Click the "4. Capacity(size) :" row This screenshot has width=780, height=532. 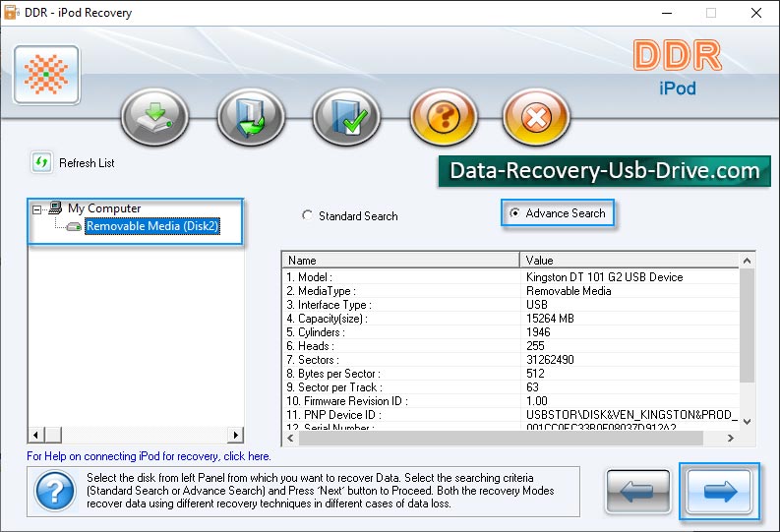coord(510,319)
